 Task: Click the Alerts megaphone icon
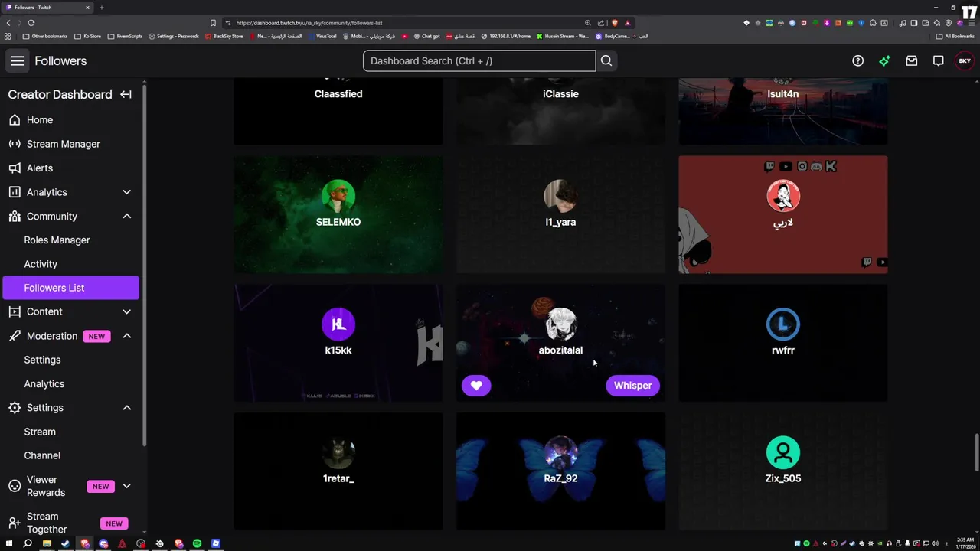coord(15,168)
